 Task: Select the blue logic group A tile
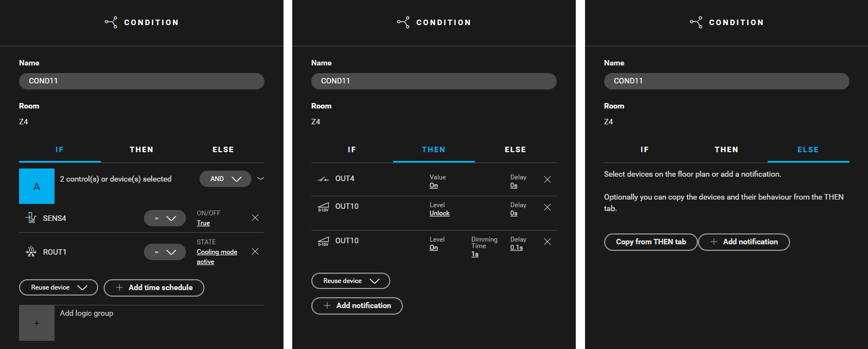click(37, 186)
